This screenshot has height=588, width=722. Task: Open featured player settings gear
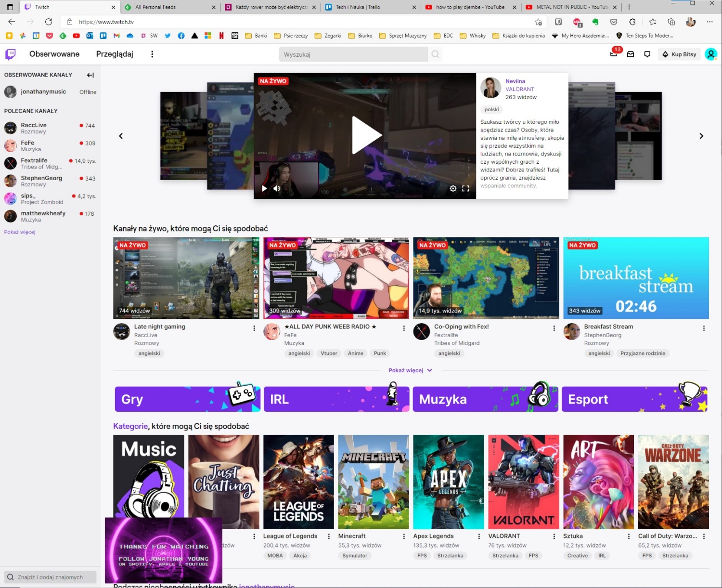453,188
